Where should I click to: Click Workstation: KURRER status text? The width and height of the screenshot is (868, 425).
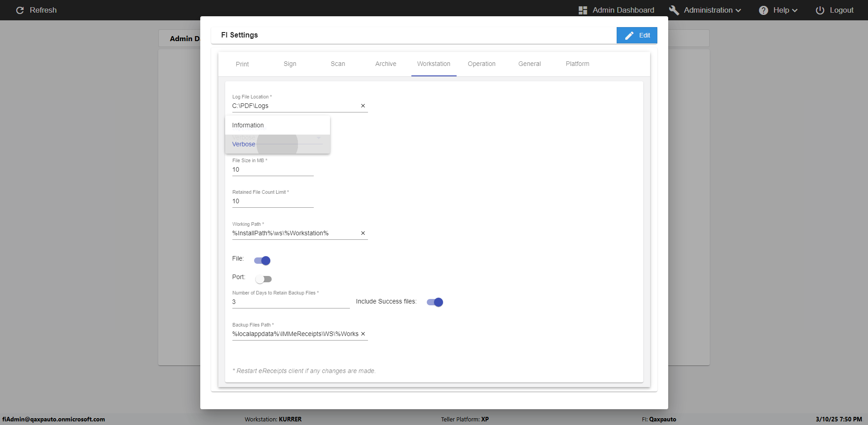[x=273, y=419]
